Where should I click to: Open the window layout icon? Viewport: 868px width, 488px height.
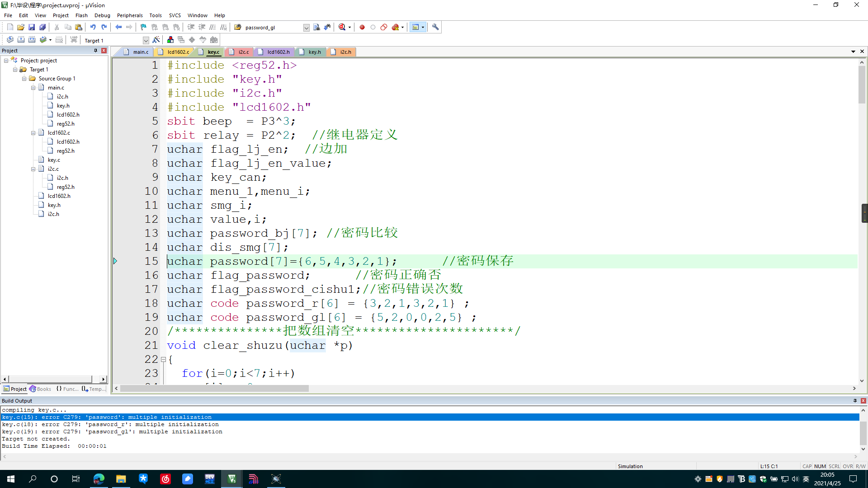click(415, 27)
